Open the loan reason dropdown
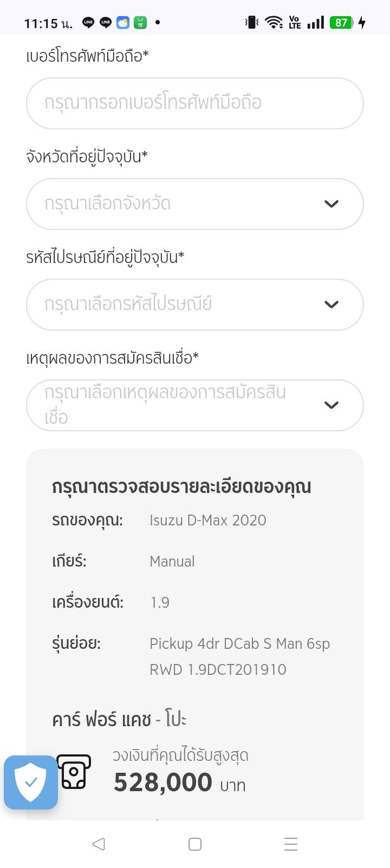Viewport: 390px width, 868px height. pos(194,405)
